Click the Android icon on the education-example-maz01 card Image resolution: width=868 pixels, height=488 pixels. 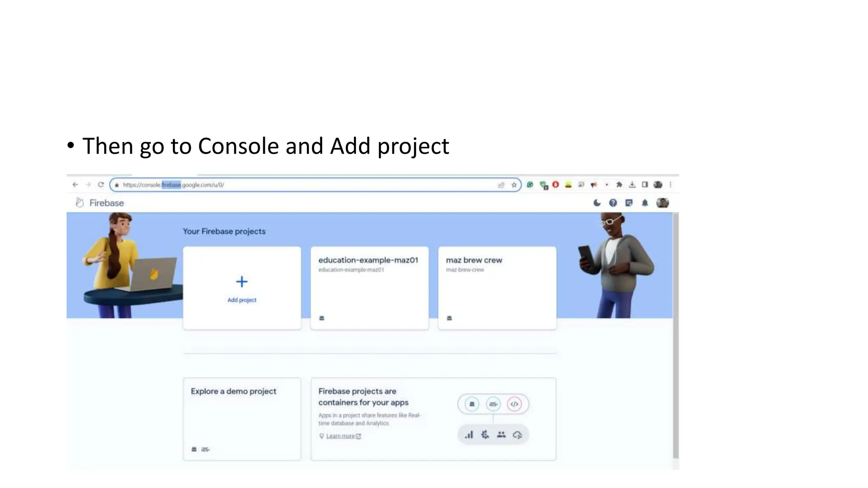point(322,318)
